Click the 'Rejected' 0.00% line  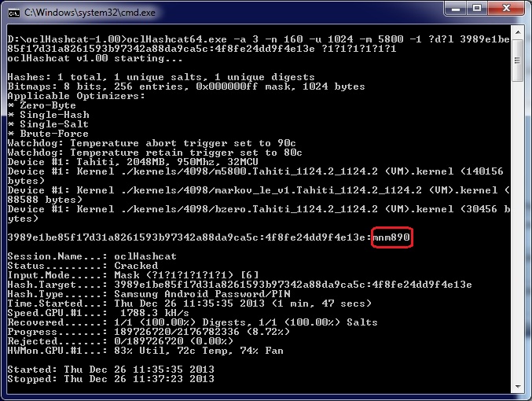point(120,341)
